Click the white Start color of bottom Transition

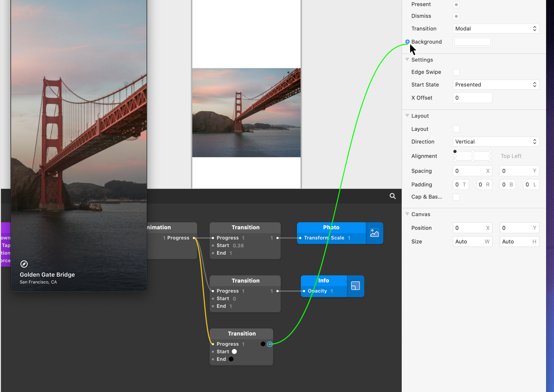point(234,352)
